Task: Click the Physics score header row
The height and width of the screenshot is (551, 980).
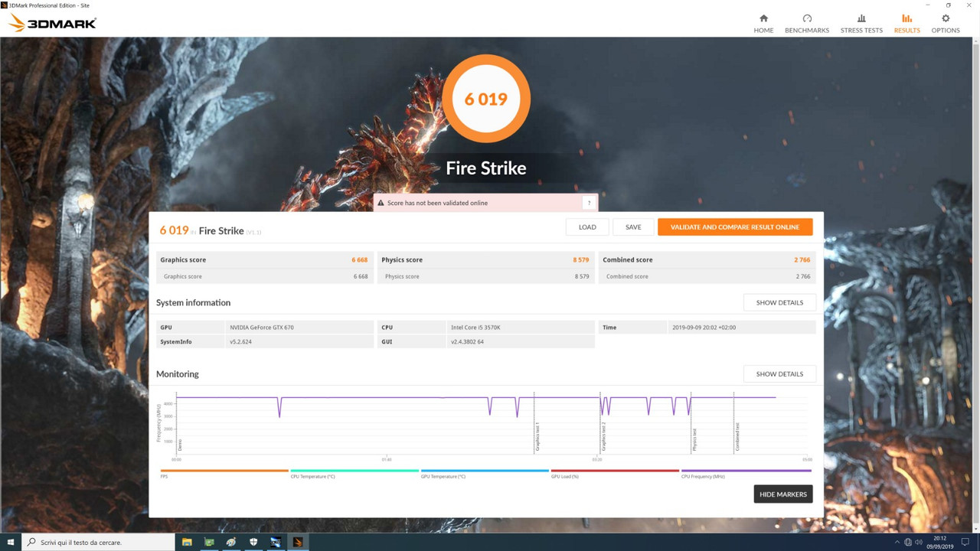Action: 485,260
